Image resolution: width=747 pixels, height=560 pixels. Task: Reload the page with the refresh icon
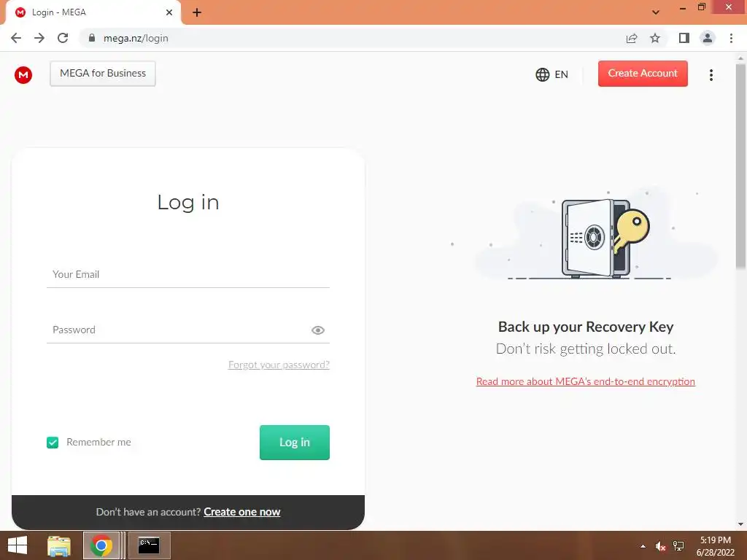pyautogui.click(x=63, y=38)
